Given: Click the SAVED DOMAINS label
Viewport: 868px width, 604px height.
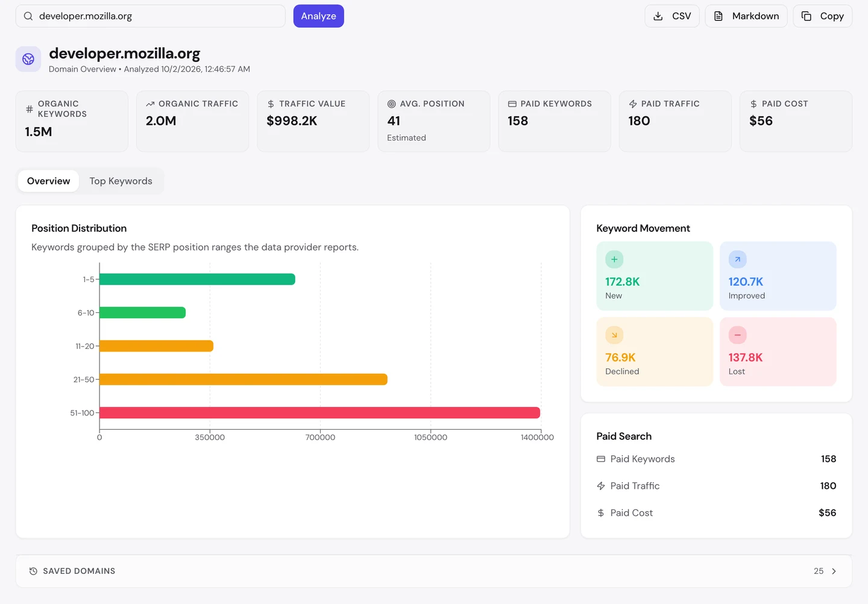Looking at the screenshot, I should (79, 571).
